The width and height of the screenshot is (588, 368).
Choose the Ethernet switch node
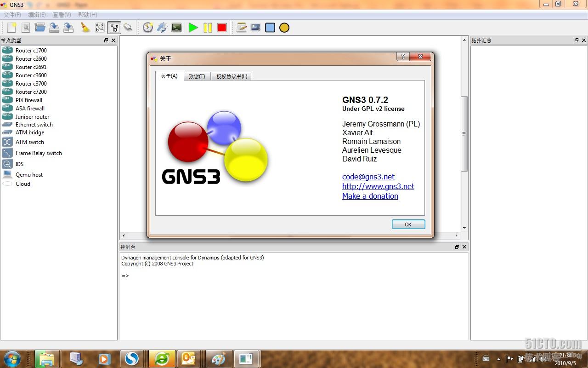coord(34,125)
